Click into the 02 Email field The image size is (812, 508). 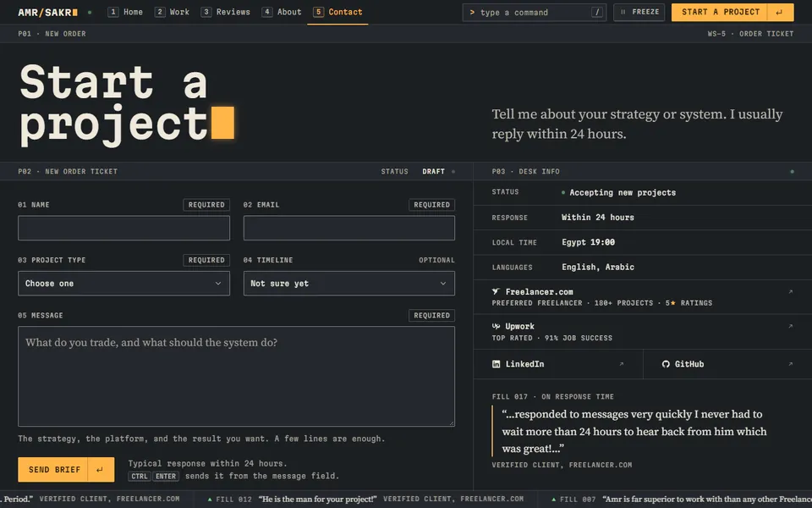[x=349, y=228]
